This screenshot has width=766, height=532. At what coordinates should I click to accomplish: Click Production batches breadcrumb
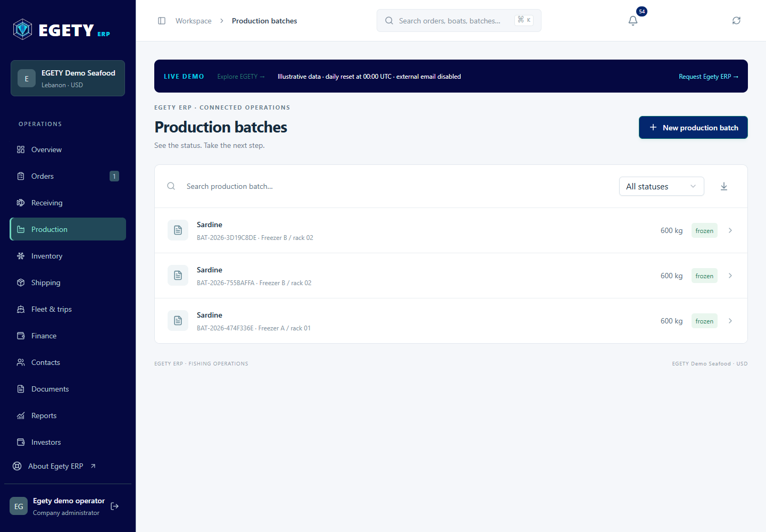click(264, 21)
